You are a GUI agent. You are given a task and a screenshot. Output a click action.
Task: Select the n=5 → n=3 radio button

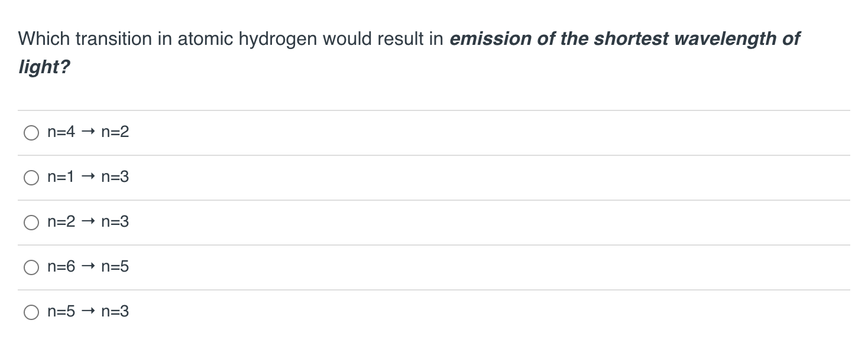coord(31,312)
